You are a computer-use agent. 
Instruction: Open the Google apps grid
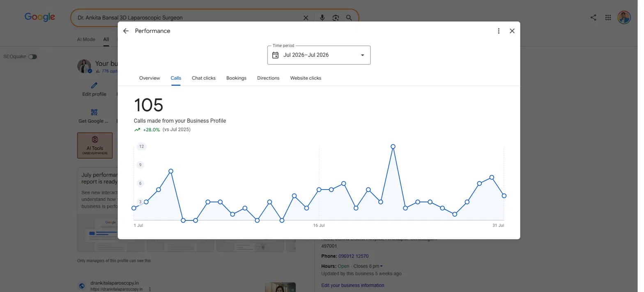[x=608, y=17]
